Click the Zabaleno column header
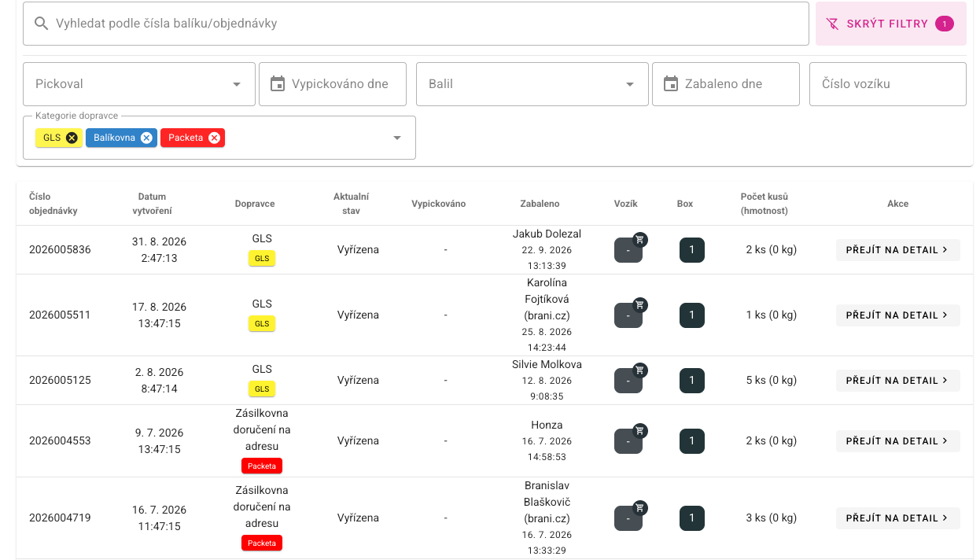The width and height of the screenshot is (980, 560). pos(540,204)
